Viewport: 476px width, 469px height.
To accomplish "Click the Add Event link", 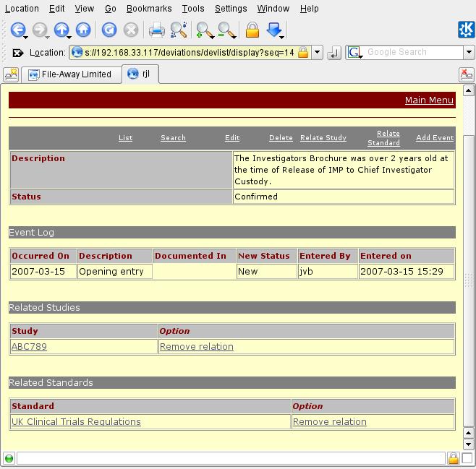I will 435,137.
